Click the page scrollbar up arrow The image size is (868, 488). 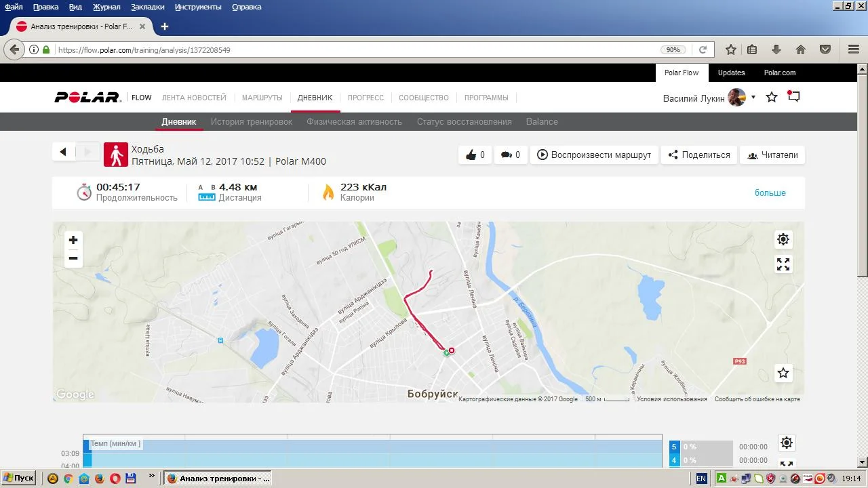(x=863, y=69)
